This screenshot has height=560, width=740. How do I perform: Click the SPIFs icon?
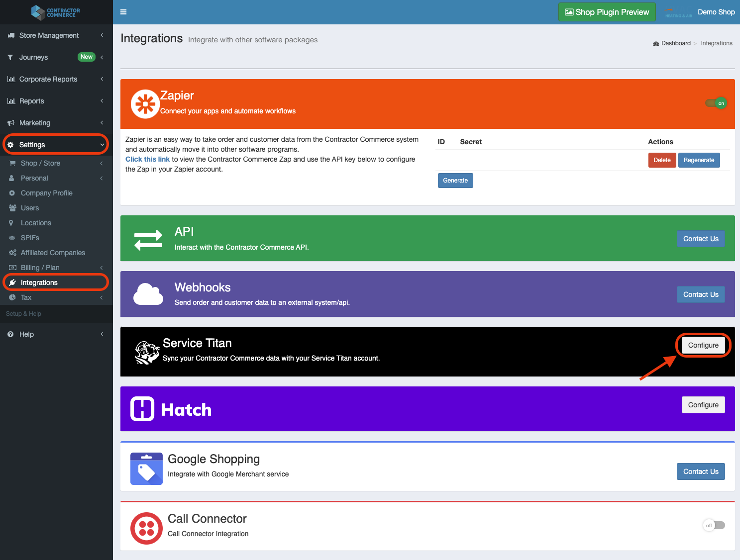(12, 238)
